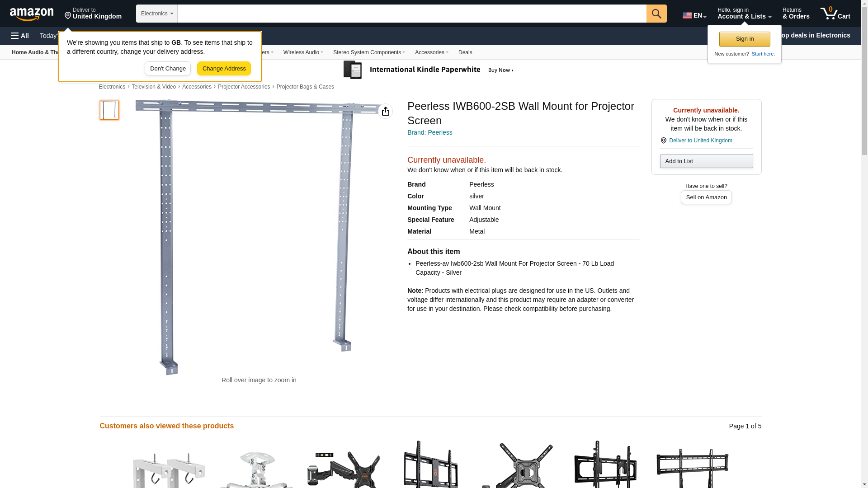Select the Deals tab
The height and width of the screenshot is (488, 868).
point(465,52)
